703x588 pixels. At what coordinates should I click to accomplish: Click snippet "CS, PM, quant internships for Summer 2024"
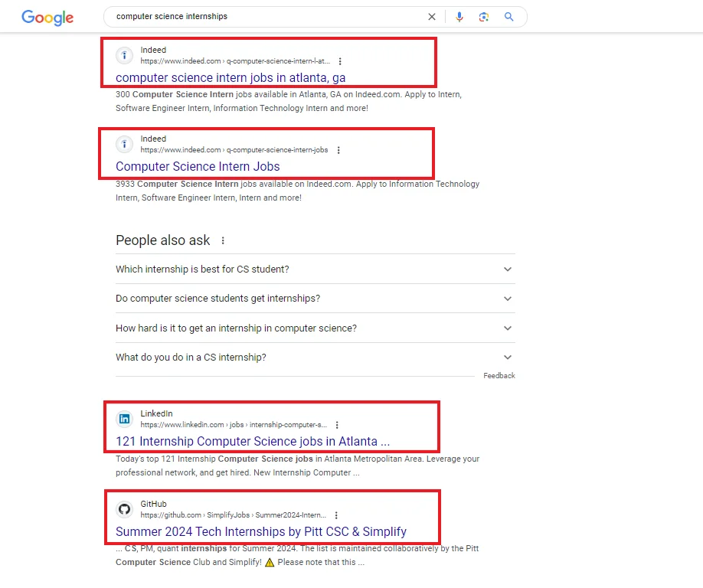(x=297, y=555)
